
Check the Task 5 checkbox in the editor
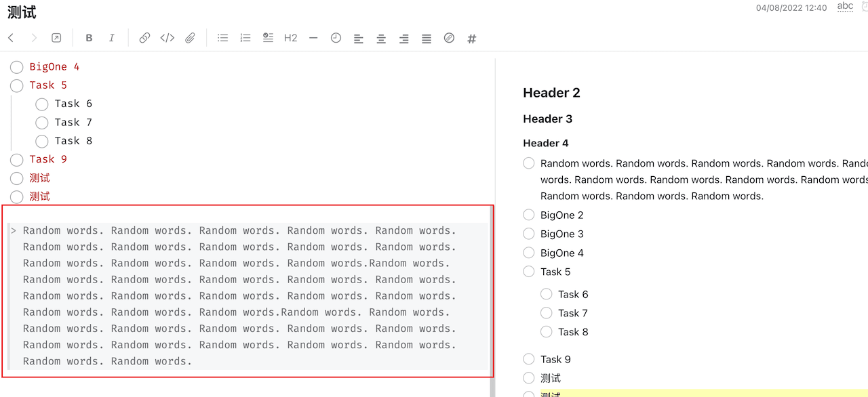pos(17,85)
